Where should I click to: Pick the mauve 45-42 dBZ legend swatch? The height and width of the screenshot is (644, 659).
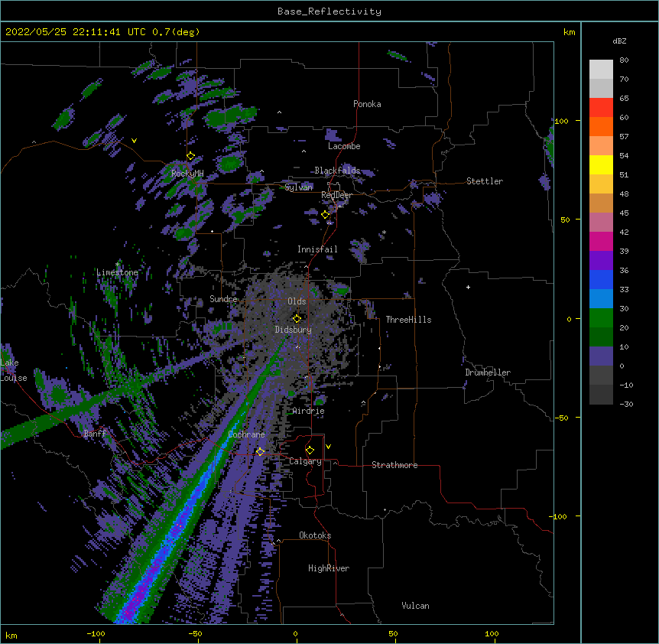pyautogui.click(x=601, y=223)
